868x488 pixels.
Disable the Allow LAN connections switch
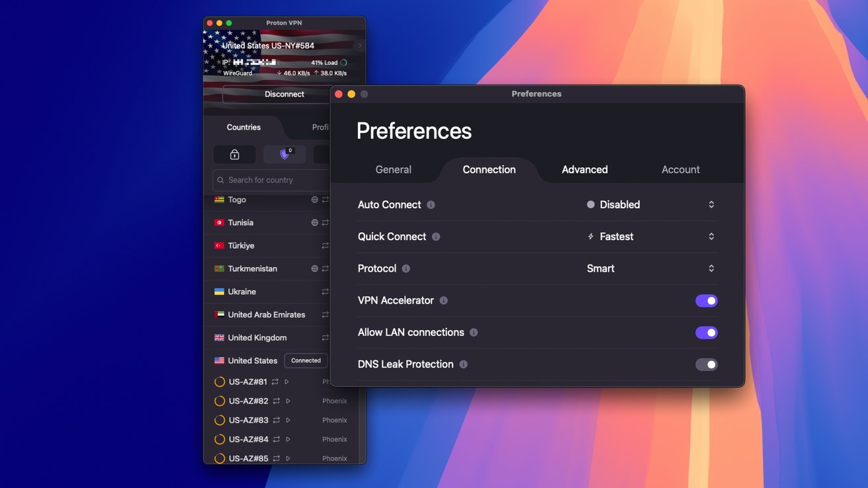coord(707,333)
